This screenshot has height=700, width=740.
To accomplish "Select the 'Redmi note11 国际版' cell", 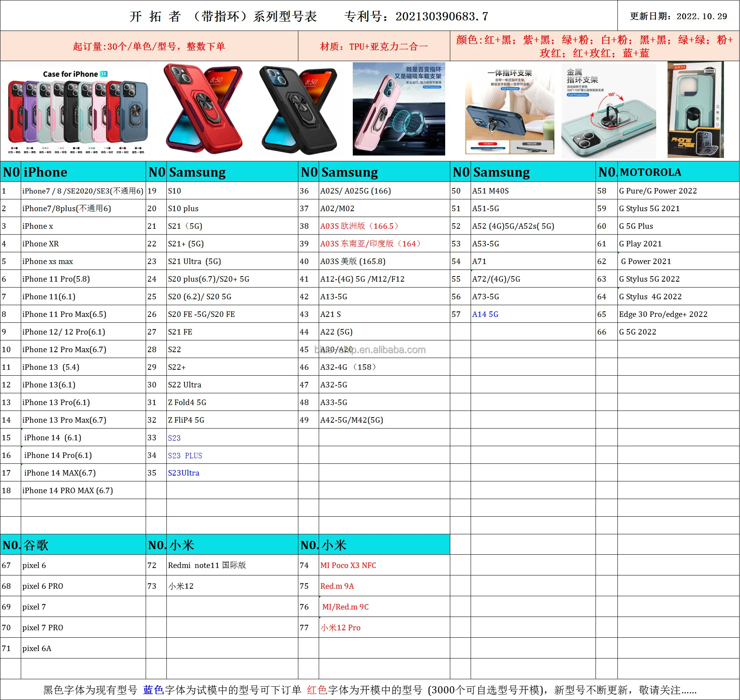I will [x=232, y=565].
